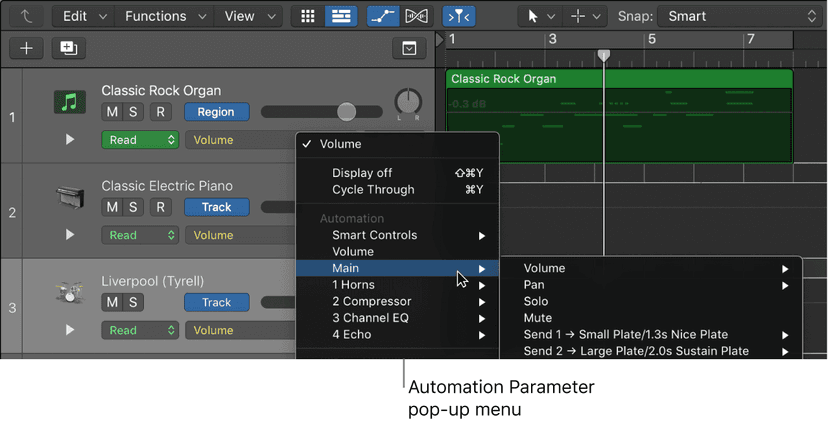Screen dimensions: 828x424
Task: Click the Classic Rock Organ track icon
Action: click(70, 102)
